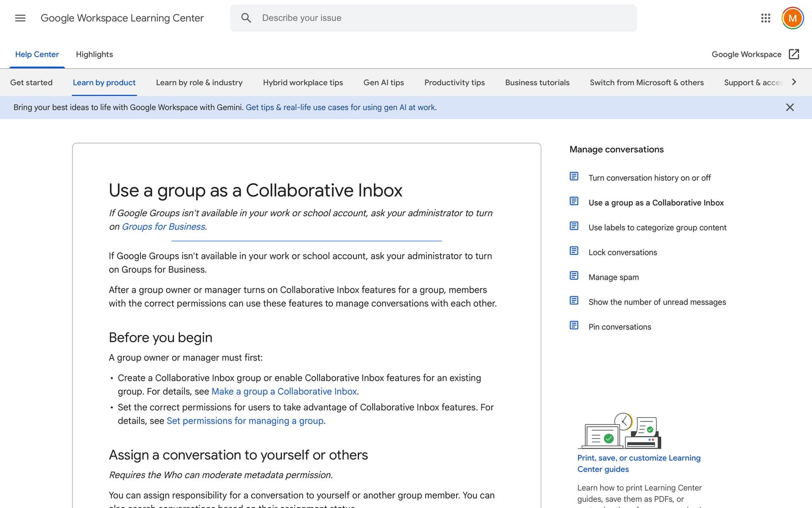Open the main navigation hamburger menu
The width and height of the screenshot is (812, 508).
(x=19, y=18)
